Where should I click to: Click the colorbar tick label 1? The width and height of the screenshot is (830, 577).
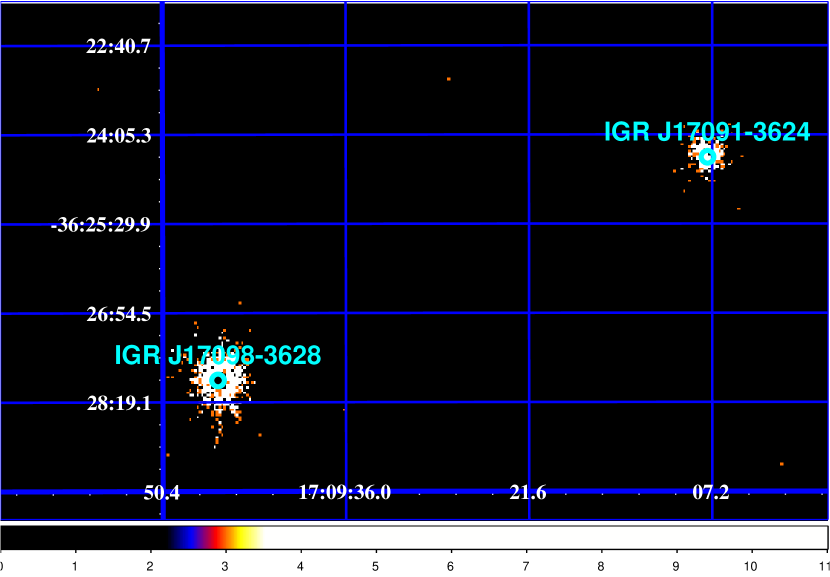pos(75,566)
